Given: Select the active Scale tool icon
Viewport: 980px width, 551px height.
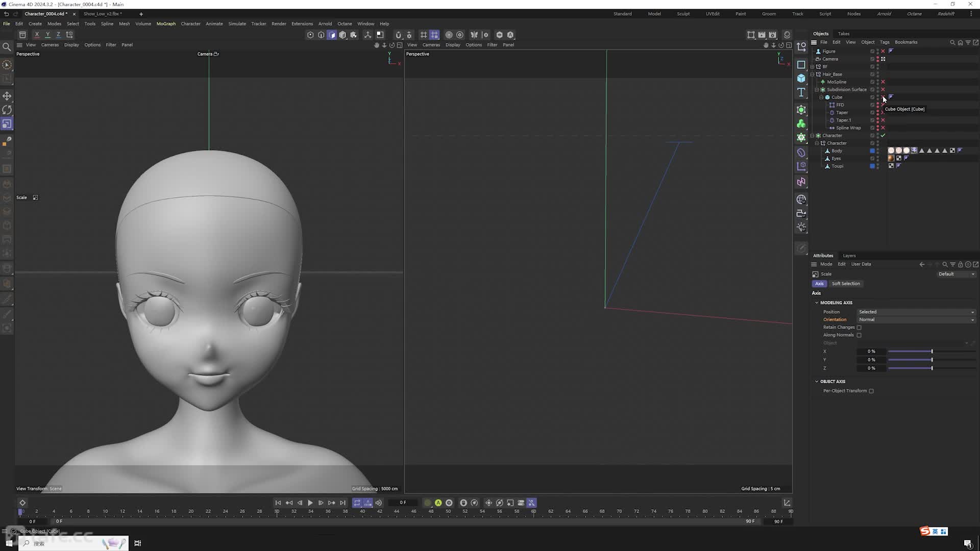Looking at the screenshot, I should [x=7, y=124].
